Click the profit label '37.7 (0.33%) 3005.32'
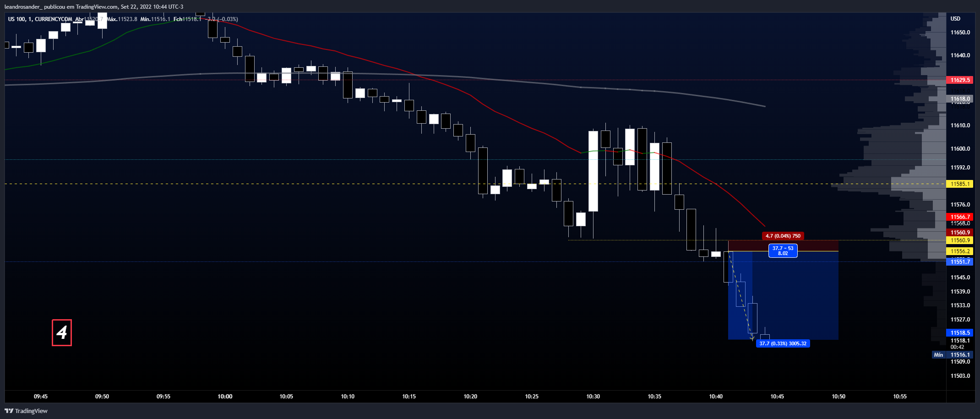This screenshot has height=419, width=980. tap(783, 343)
